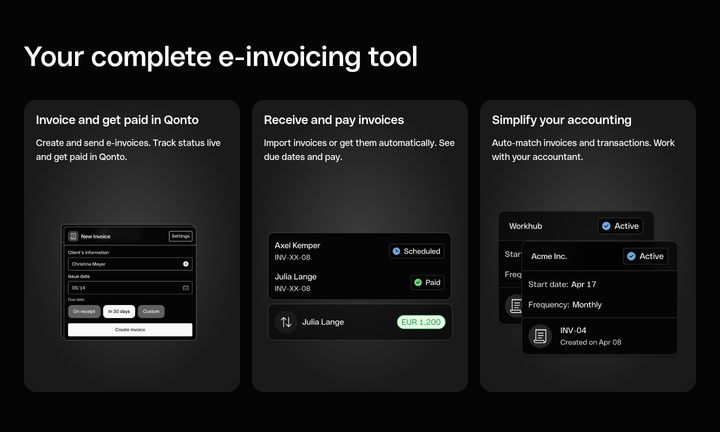Click the Workhub card title
Image resolution: width=720 pixels, height=432 pixels.
coord(525,226)
